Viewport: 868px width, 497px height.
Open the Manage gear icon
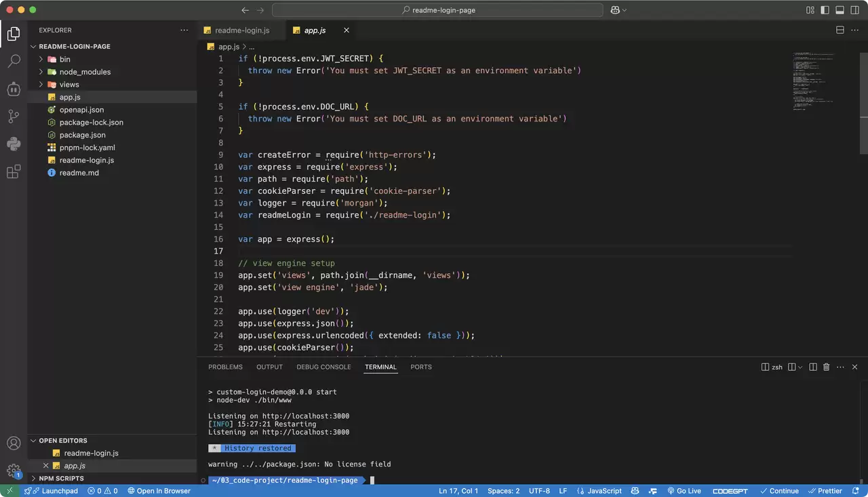[14, 471]
